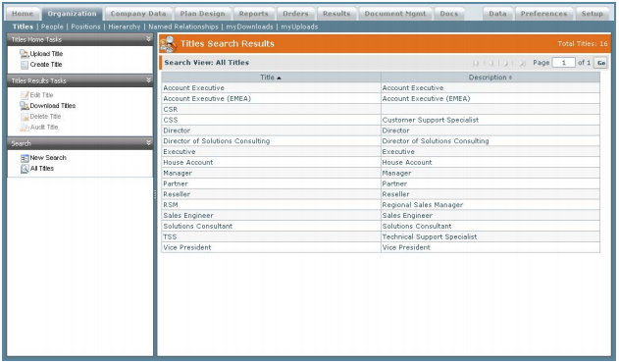Click the Delete Title icon
Screen dimensions: 619x364
pos(25,117)
